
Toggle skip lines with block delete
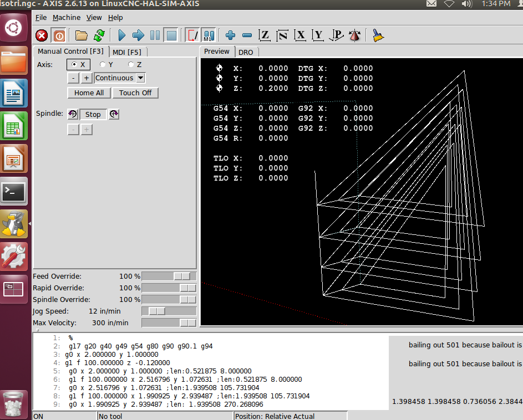pyautogui.click(x=193, y=35)
